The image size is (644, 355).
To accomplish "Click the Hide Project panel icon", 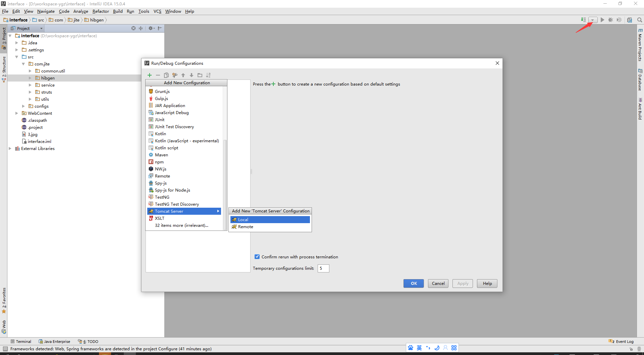I will (160, 28).
